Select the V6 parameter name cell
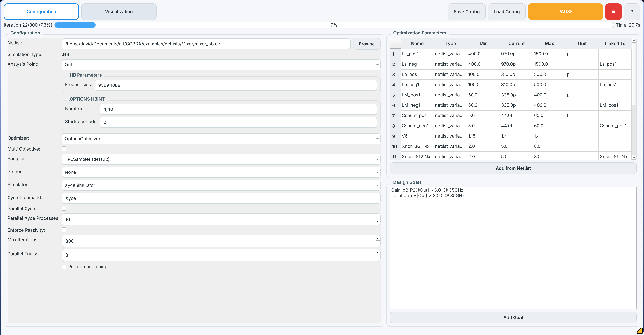The image size is (644, 335). click(x=417, y=136)
